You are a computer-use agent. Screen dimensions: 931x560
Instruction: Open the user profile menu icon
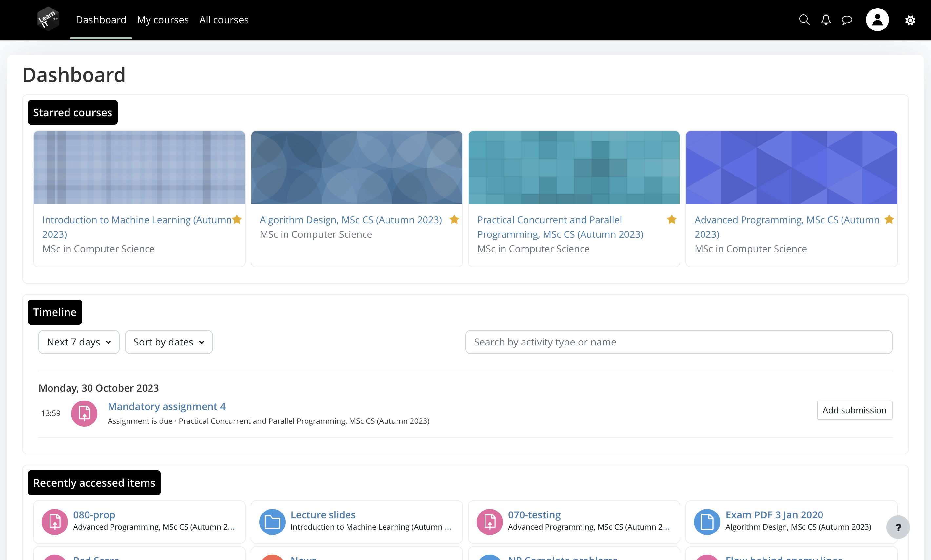click(877, 20)
